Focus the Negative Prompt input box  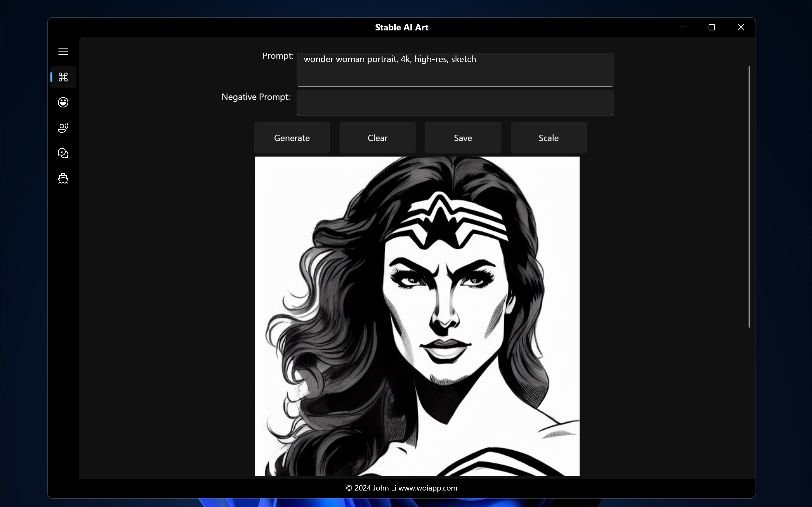pos(455,102)
